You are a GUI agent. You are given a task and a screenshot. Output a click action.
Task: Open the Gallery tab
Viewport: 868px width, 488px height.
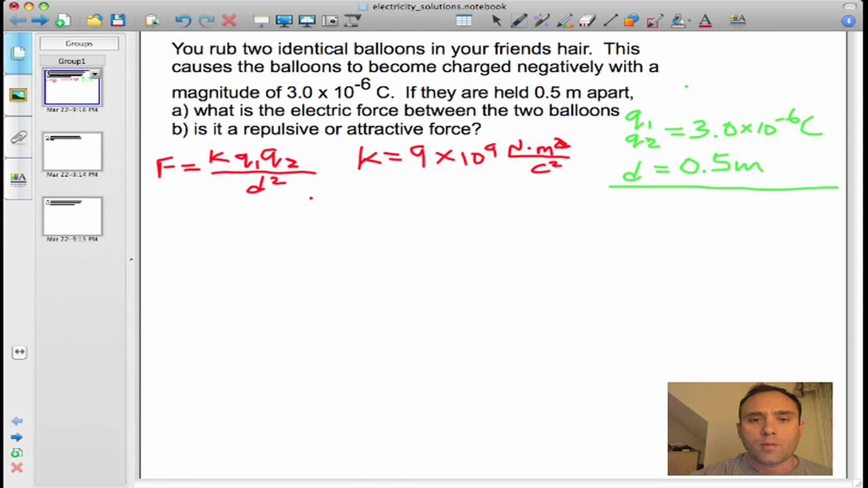(18, 94)
